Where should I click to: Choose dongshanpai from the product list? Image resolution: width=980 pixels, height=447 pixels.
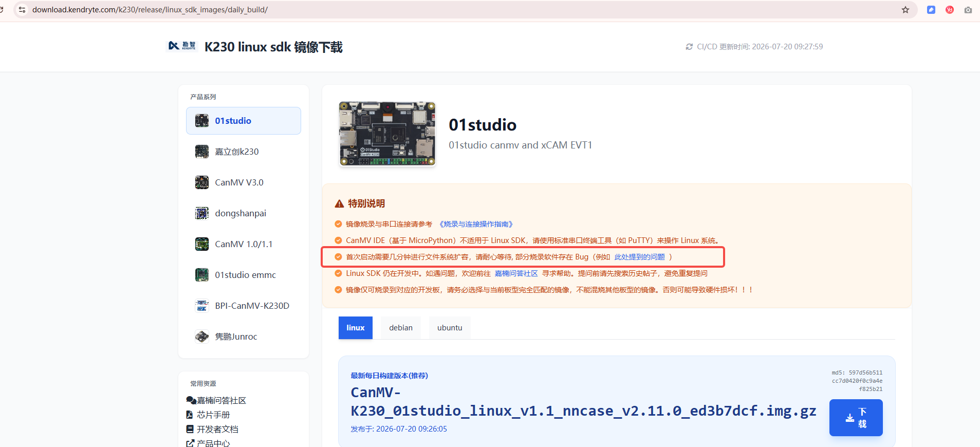[x=244, y=213]
